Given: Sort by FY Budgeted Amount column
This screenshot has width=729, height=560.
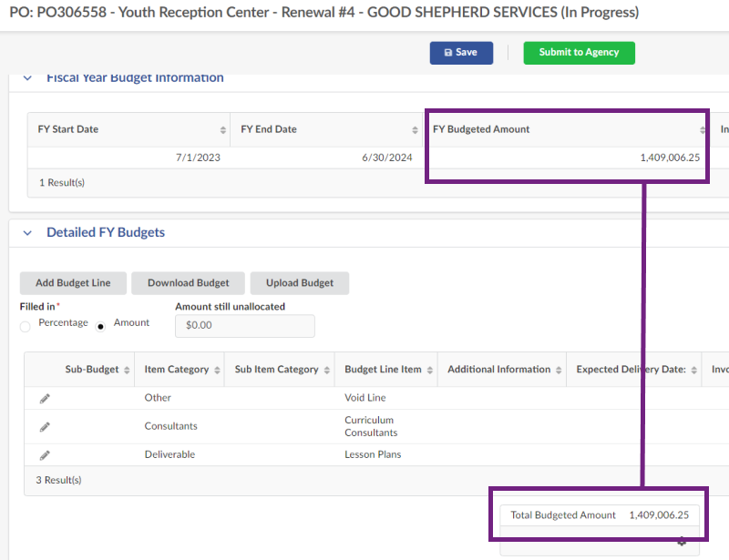Looking at the screenshot, I should pyautogui.click(x=703, y=130).
